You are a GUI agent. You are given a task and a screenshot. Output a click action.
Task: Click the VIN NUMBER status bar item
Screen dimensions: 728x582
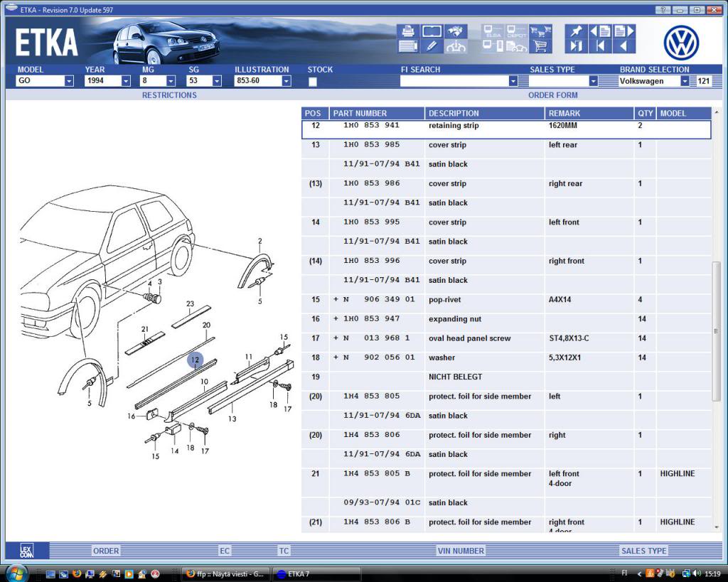[461, 551]
